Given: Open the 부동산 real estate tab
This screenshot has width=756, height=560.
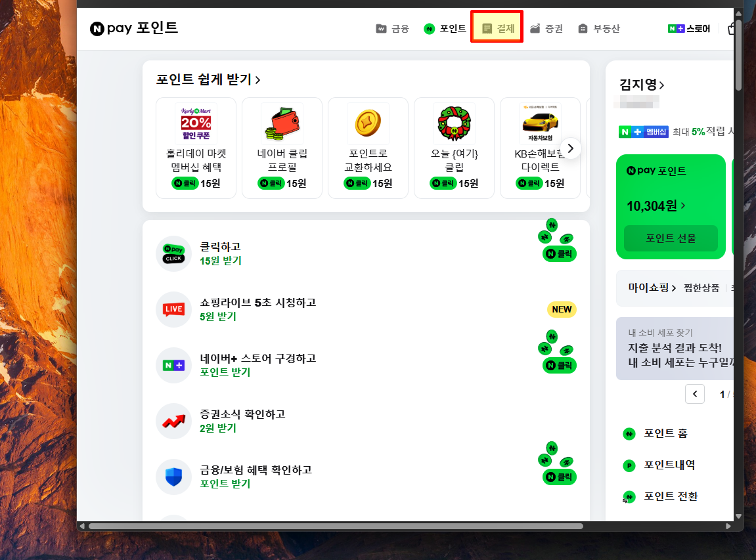Looking at the screenshot, I should (x=598, y=29).
